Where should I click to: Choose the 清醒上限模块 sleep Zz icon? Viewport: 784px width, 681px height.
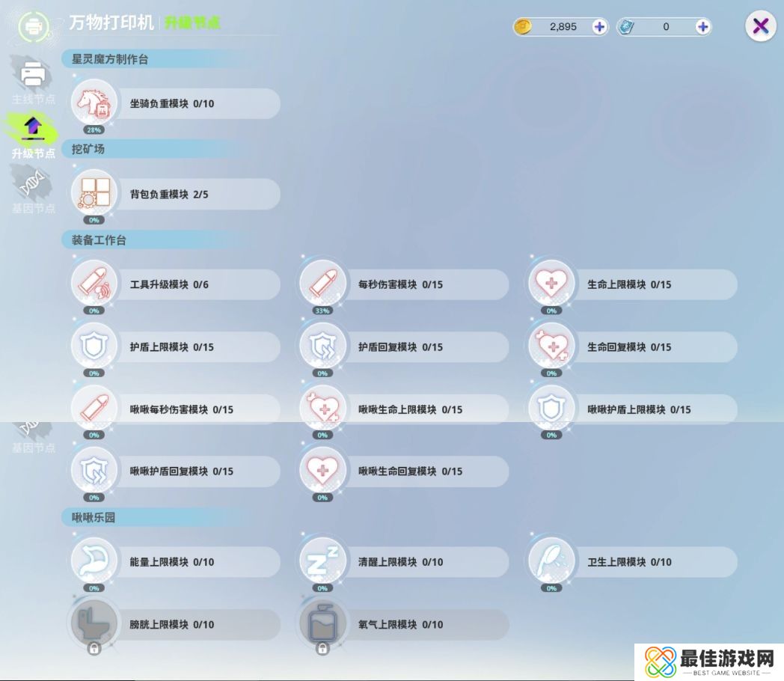(x=322, y=561)
